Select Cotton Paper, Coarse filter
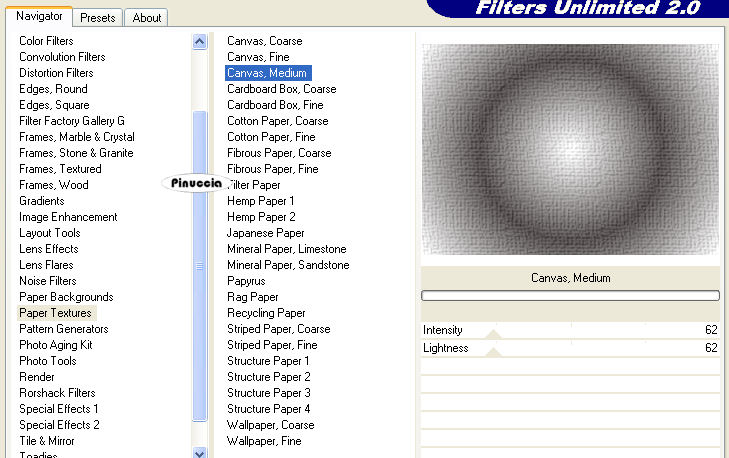729x458 pixels. [278, 121]
